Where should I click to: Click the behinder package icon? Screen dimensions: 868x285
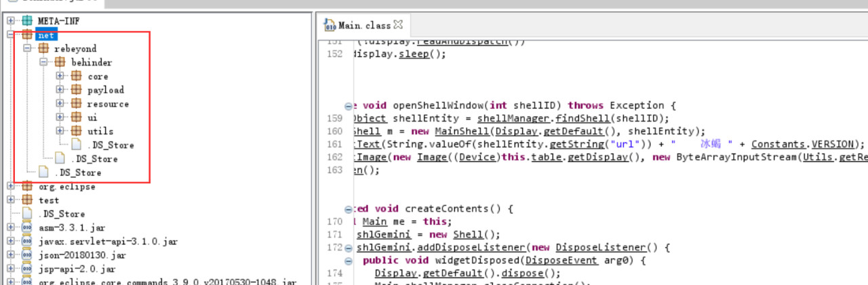(60, 62)
